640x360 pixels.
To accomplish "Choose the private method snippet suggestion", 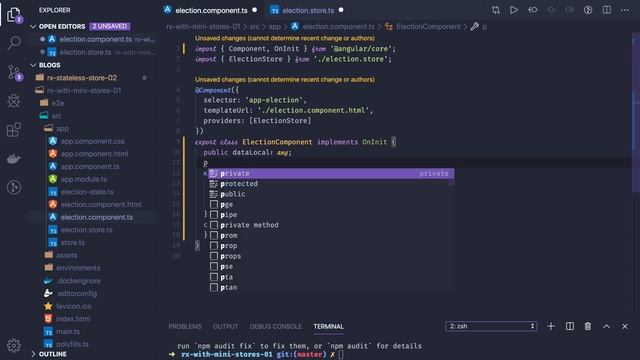I will (x=331, y=225).
